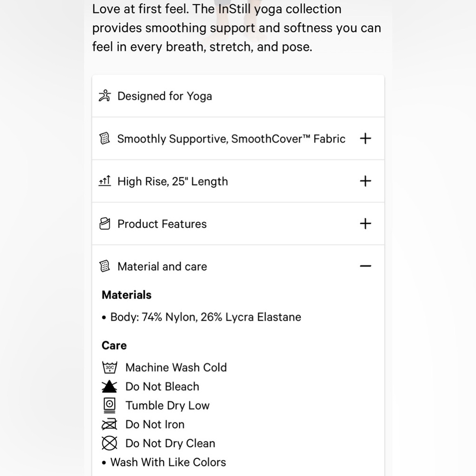Expand the SmoothCover Fabric section plus
Screen dimensions: 476x476
coord(366,139)
